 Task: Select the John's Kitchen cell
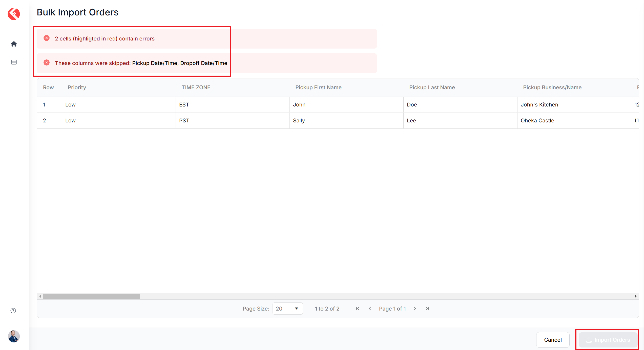click(539, 105)
